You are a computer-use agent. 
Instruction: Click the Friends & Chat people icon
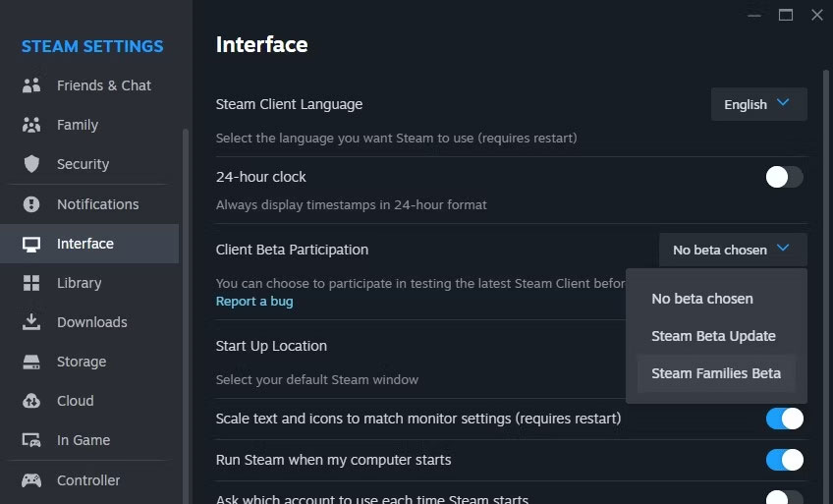(31, 85)
